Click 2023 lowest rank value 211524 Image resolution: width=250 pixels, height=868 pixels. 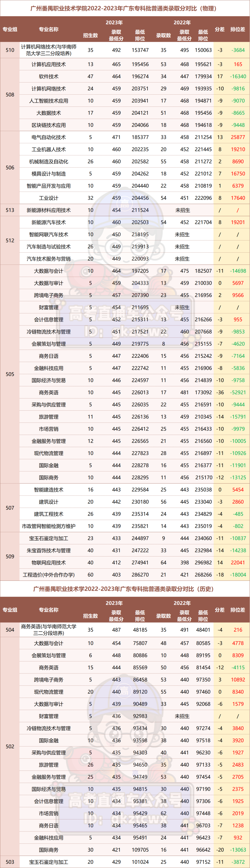tap(140, 210)
